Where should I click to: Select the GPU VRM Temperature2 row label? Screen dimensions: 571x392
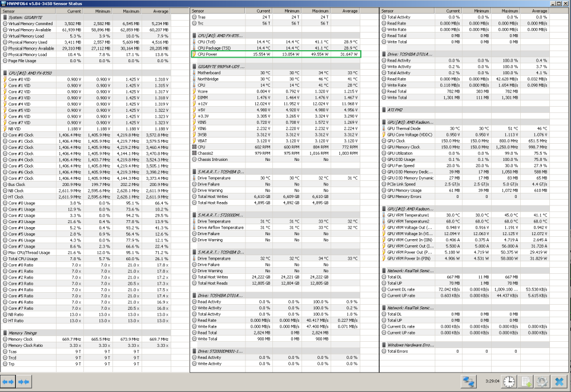tap(408, 221)
